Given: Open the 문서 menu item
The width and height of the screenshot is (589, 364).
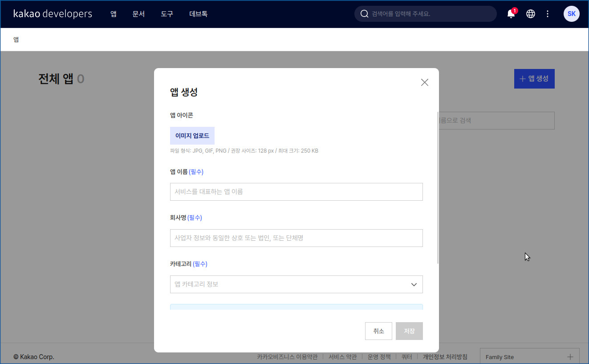Looking at the screenshot, I should (138, 14).
